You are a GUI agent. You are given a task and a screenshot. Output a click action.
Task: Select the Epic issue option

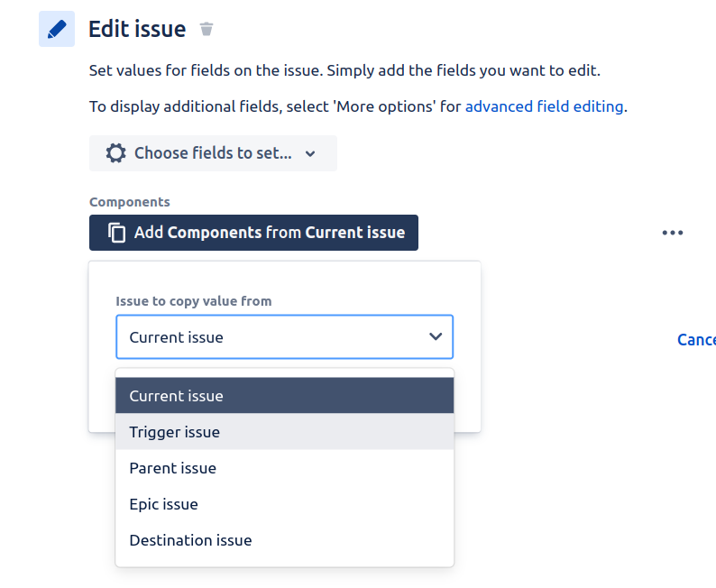tap(284, 504)
